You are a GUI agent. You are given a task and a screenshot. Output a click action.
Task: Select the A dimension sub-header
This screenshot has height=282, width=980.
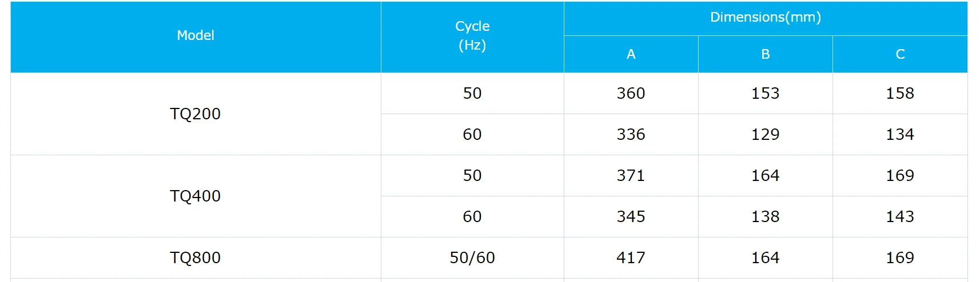pos(631,54)
